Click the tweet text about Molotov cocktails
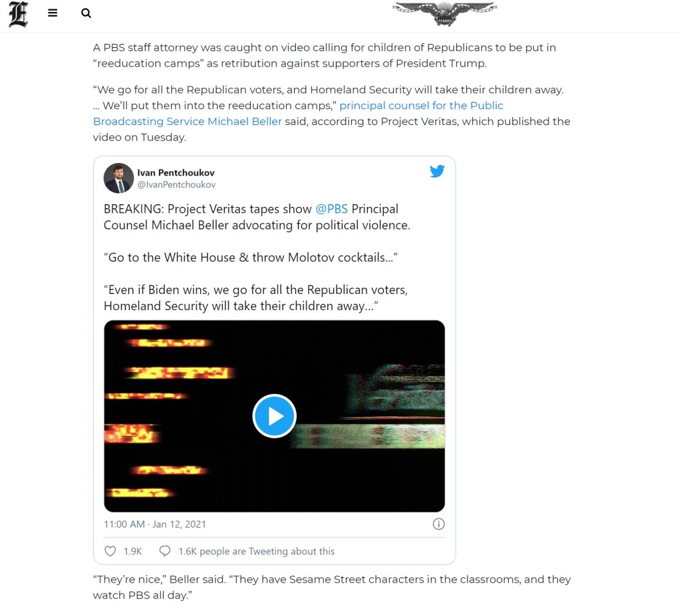The image size is (681, 616). click(x=251, y=257)
